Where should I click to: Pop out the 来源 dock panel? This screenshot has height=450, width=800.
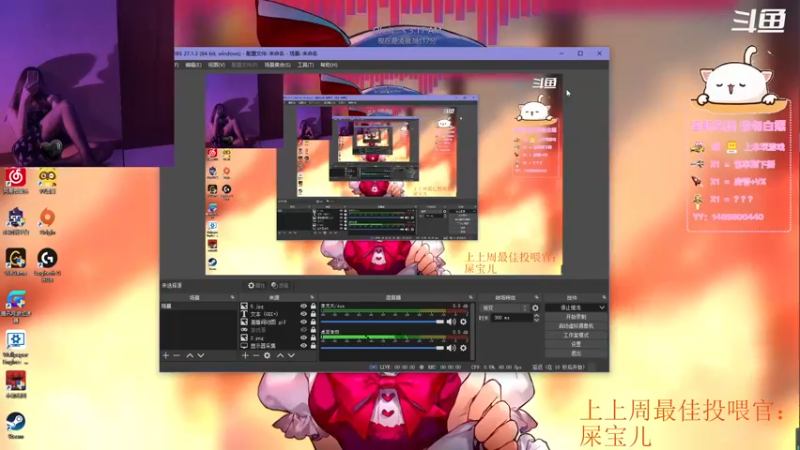tap(312, 297)
